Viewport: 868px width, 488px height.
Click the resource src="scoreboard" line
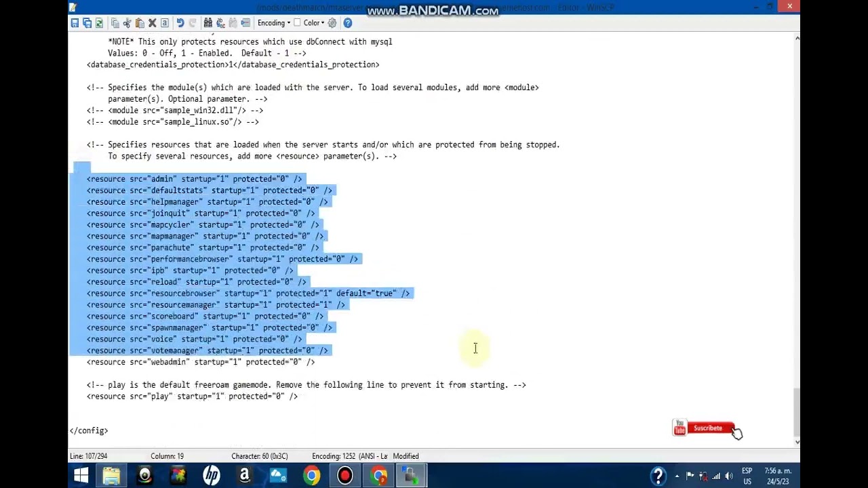(x=205, y=317)
